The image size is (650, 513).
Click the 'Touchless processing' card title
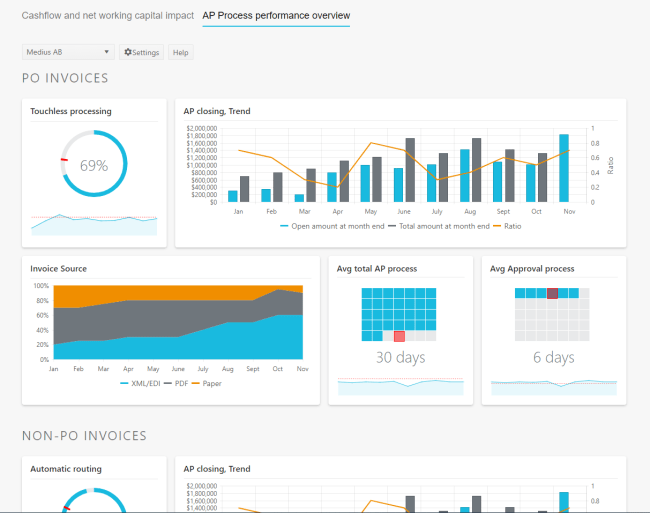[x=71, y=111]
